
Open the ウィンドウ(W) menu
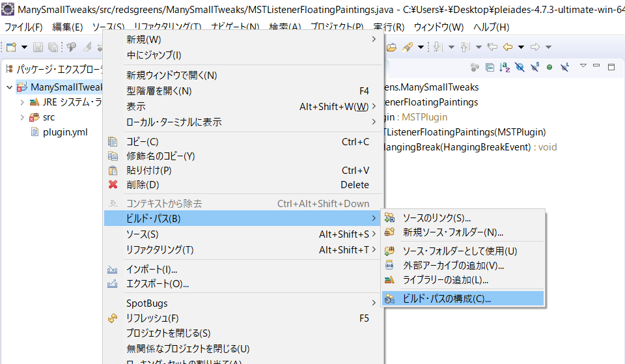click(x=439, y=27)
